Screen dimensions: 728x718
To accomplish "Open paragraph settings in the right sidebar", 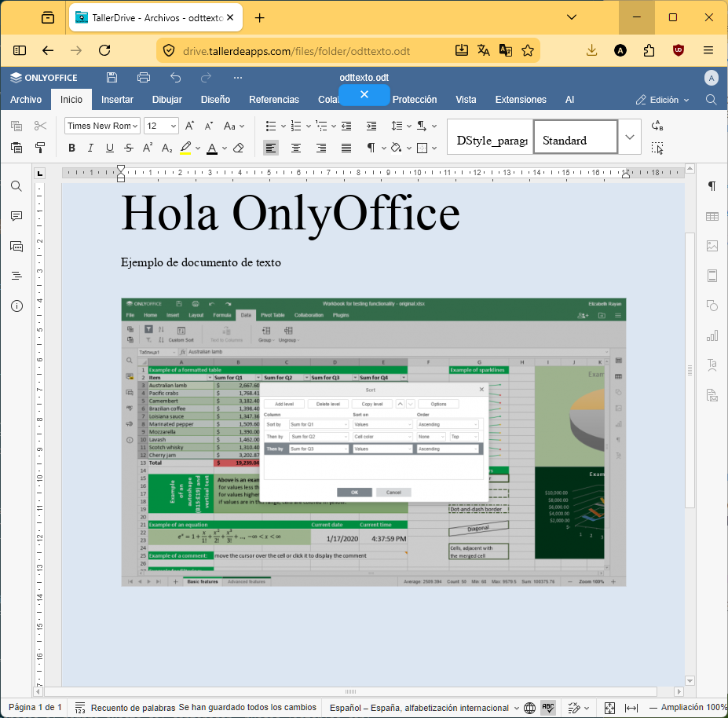I will (712, 186).
